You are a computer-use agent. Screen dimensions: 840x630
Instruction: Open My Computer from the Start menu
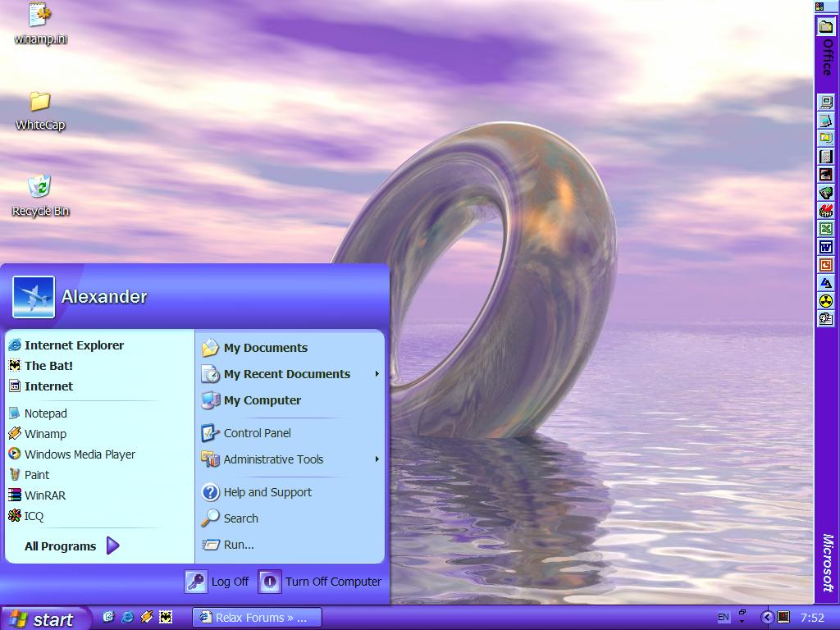(x=251, y=400)
